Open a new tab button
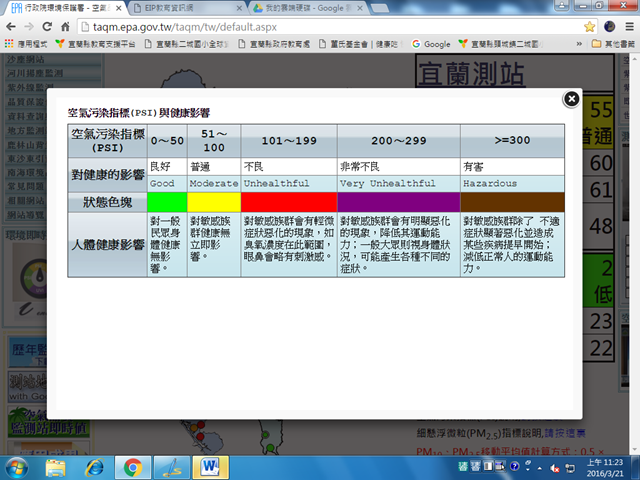Viewport: 640px width, 480px height. pos(380,8)
